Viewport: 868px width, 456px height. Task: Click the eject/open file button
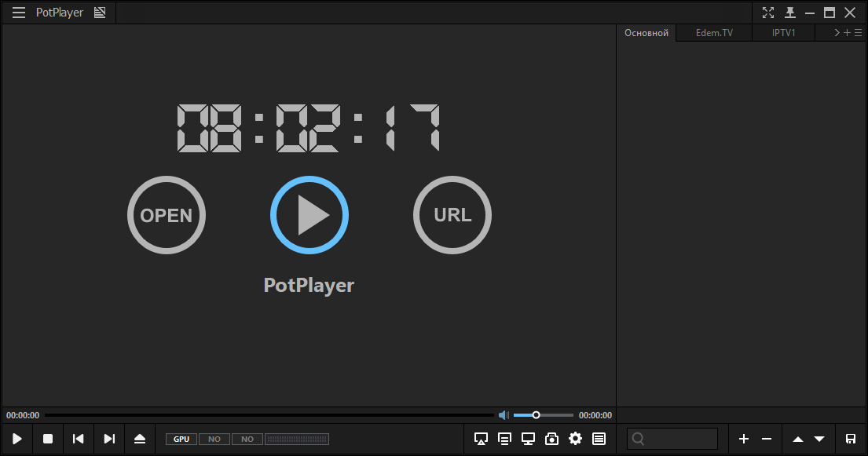point(140,439)
